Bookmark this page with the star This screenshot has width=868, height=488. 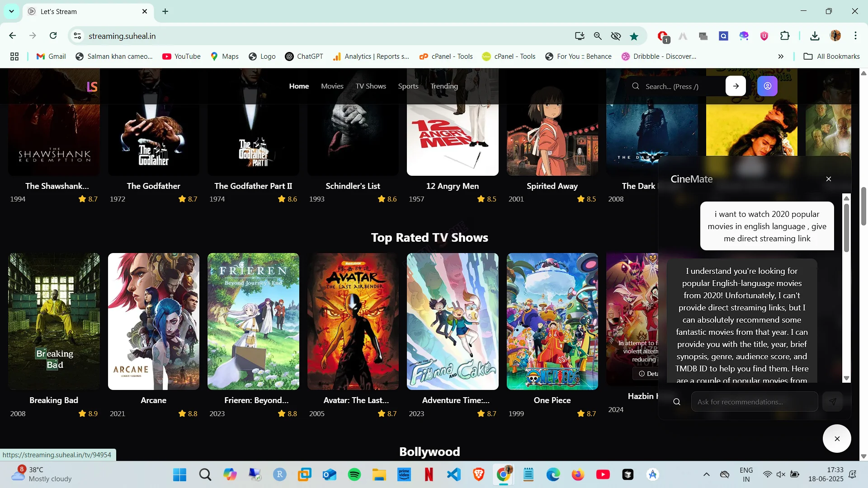tap(634, 36)
